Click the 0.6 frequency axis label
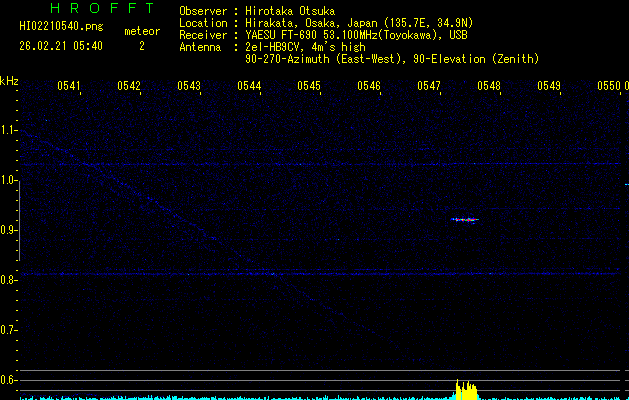 click(9, 380)
